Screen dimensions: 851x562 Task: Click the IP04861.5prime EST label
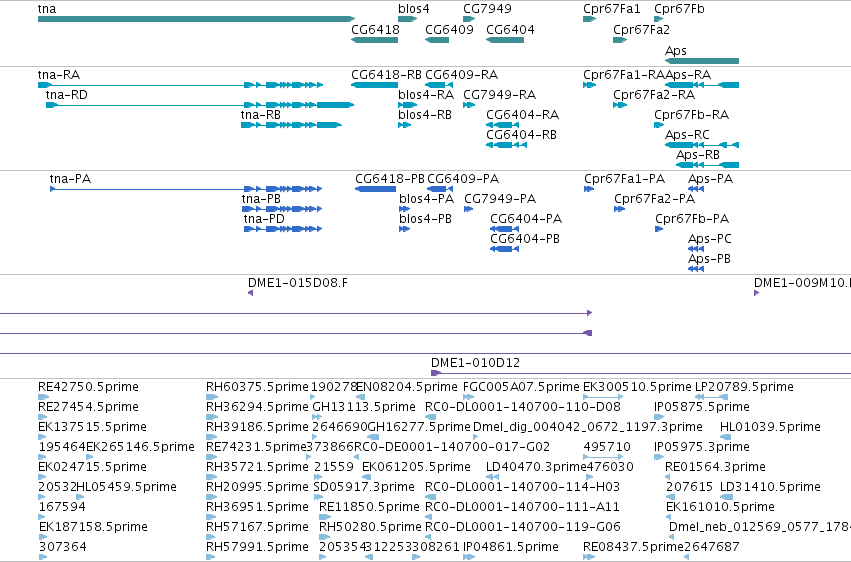511,547
